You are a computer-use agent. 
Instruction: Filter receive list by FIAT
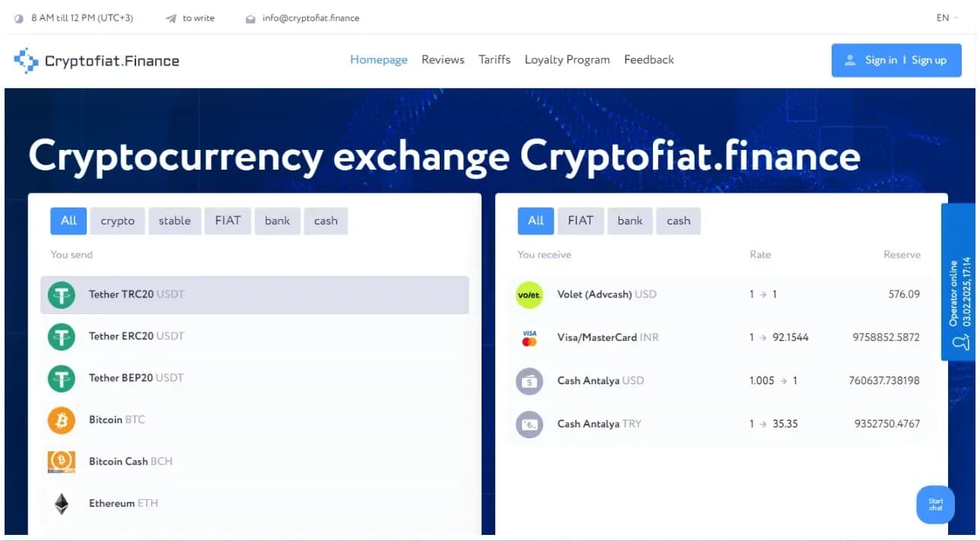click(x=581, y=221)
